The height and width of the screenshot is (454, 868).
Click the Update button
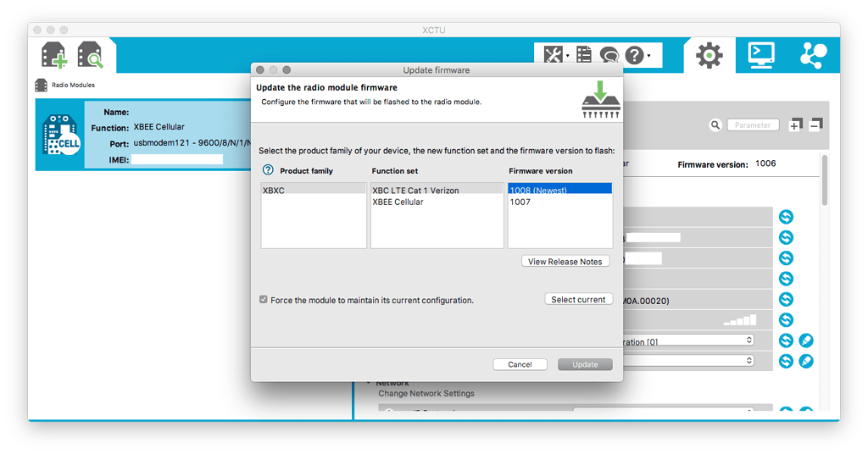[585, 364]
